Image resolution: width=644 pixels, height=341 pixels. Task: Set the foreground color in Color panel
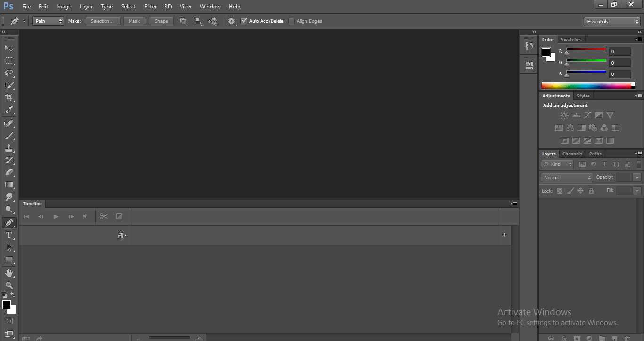(x=545, y=52)
